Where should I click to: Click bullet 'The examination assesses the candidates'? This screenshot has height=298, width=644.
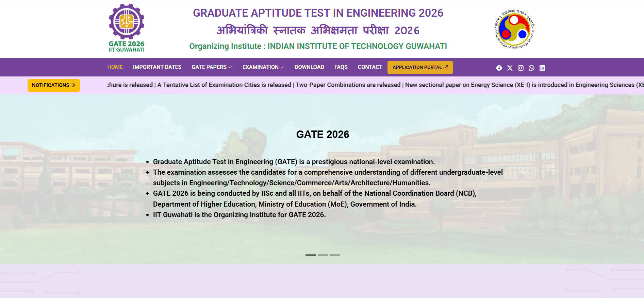pos(328,177)
